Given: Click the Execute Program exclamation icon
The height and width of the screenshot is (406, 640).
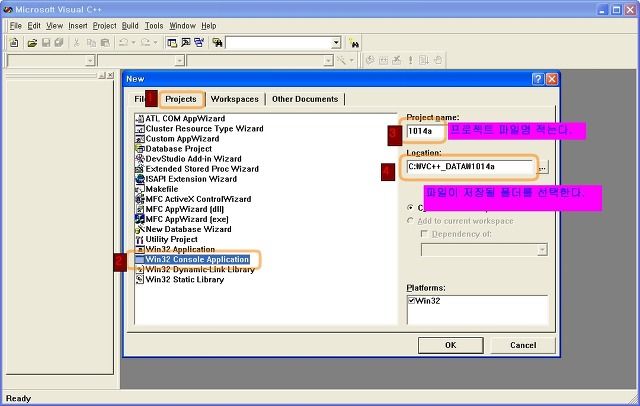Looking at the screenshot, I should tap(410, 61).
